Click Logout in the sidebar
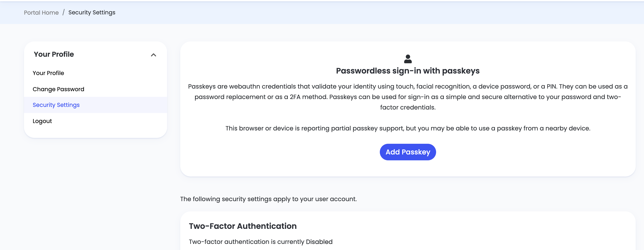 [x=42, y=121]
